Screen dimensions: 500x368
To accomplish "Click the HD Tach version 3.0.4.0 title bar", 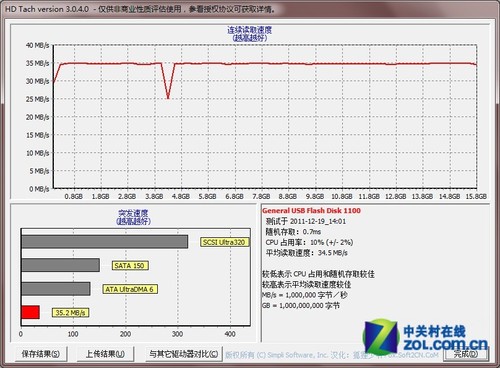I will tap(250, 9).
